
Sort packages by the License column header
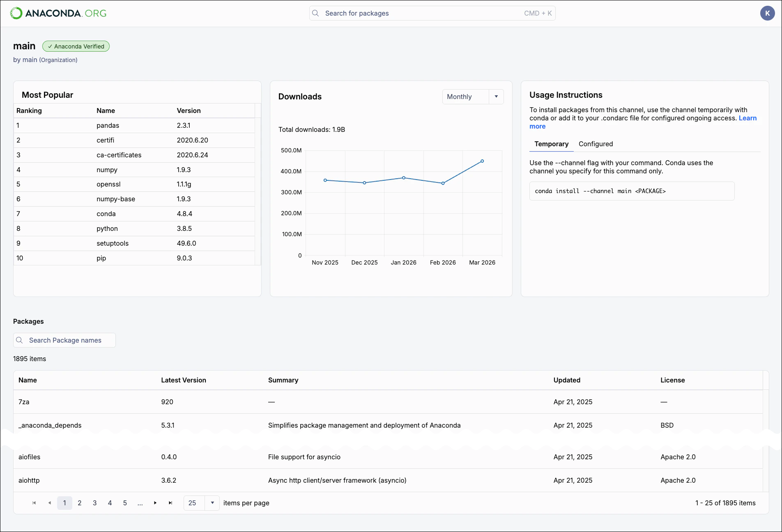(x=672, y=380)
